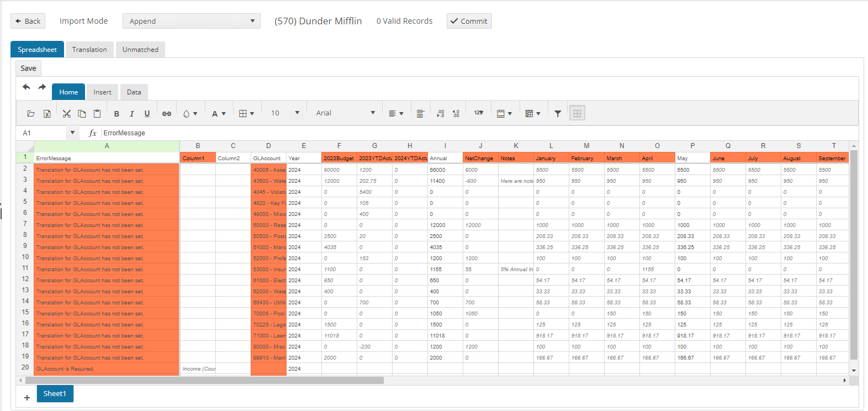Click the decrease decimal icon
868x411 pixels.
click(440, 113)
